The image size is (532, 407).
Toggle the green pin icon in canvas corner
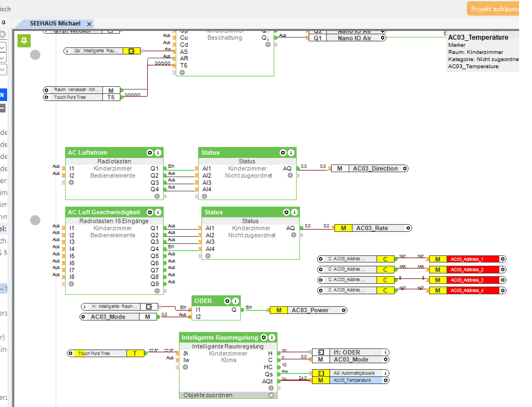tap(24, 41)
